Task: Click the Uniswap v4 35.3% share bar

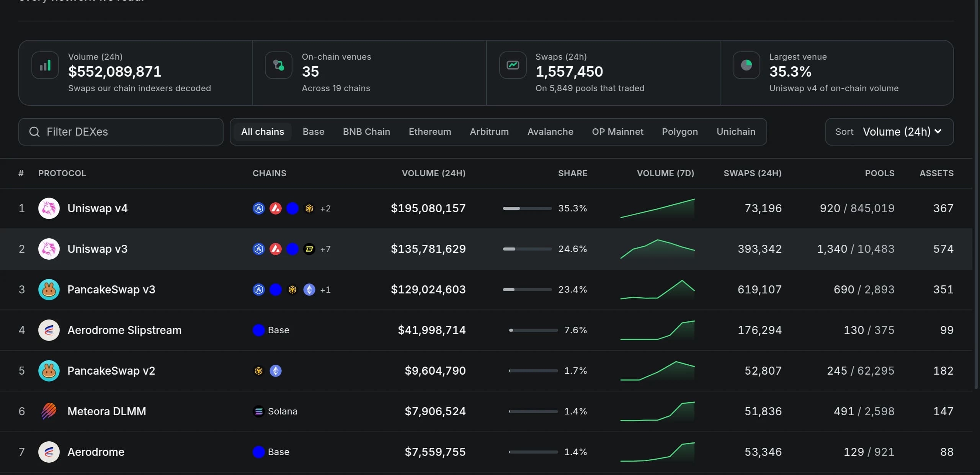Action: [528, 208]
